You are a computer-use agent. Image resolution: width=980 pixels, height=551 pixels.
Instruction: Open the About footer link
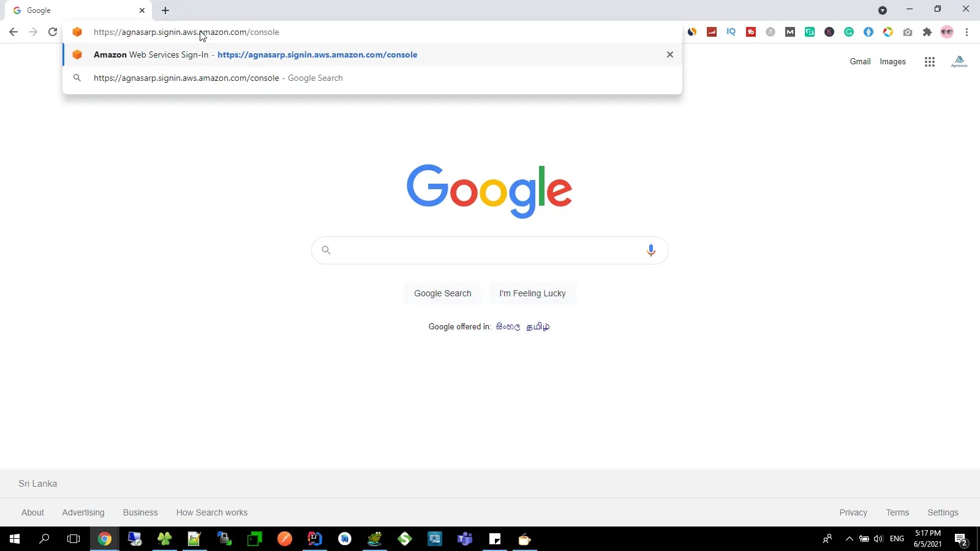click(x=32, y=512)
